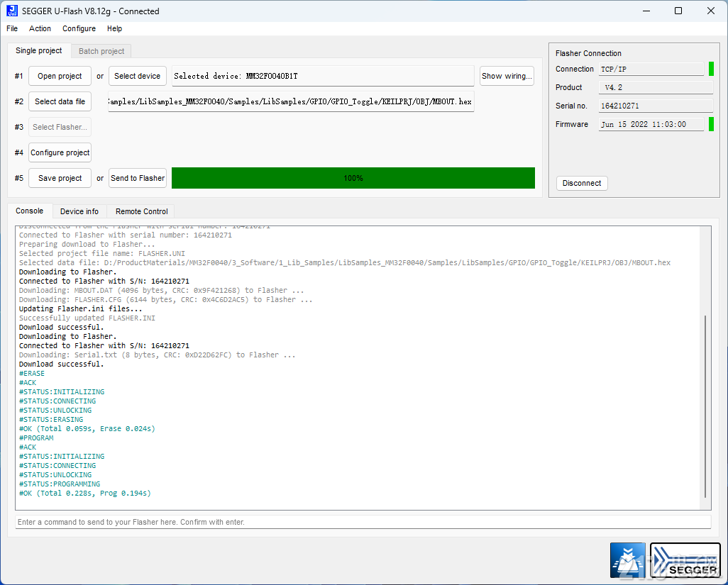The width and height of the screenshot is (728, 585).
Task: Click the Configure project button
Action: [60, 152]
